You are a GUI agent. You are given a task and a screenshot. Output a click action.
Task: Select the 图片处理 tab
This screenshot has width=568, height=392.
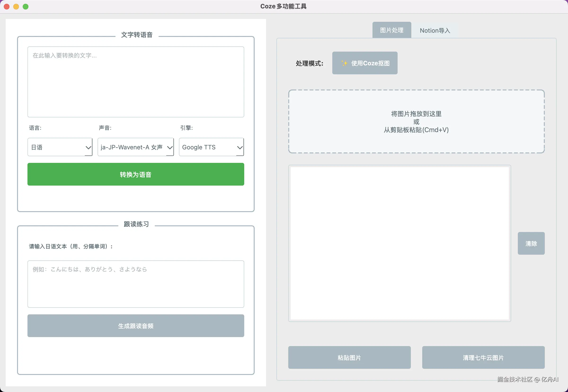point(391,30)
